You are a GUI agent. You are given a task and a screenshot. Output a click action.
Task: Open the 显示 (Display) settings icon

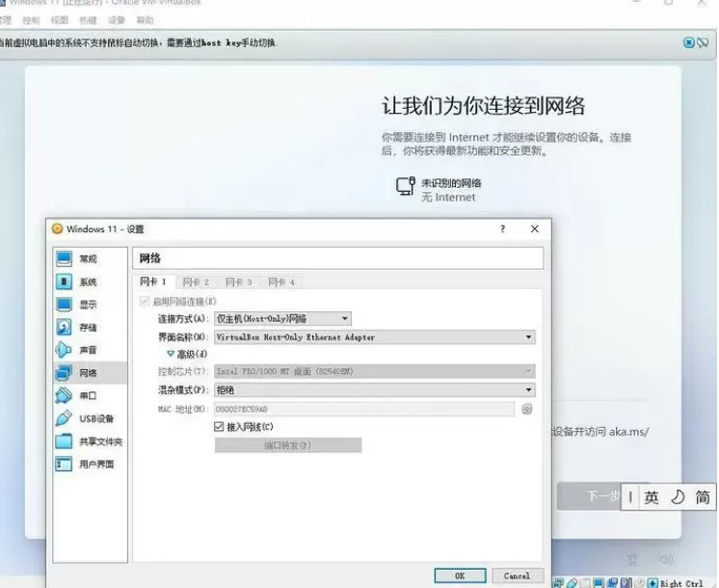point(64,305)
